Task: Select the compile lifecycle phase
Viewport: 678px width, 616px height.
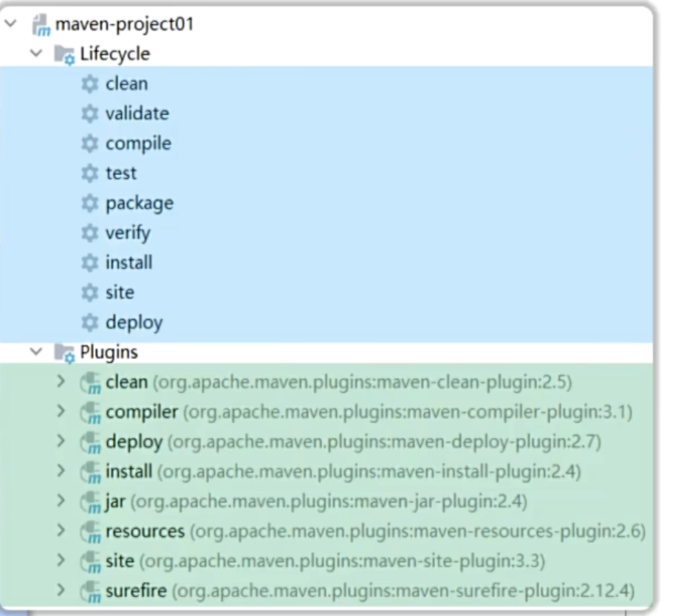Action: (138, 143)
